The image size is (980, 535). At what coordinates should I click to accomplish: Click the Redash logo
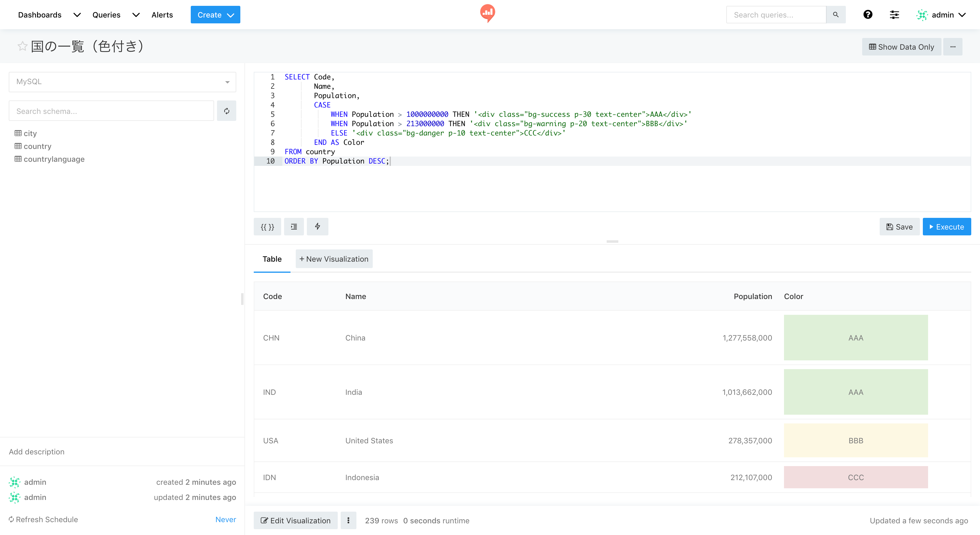click(487, 13)
